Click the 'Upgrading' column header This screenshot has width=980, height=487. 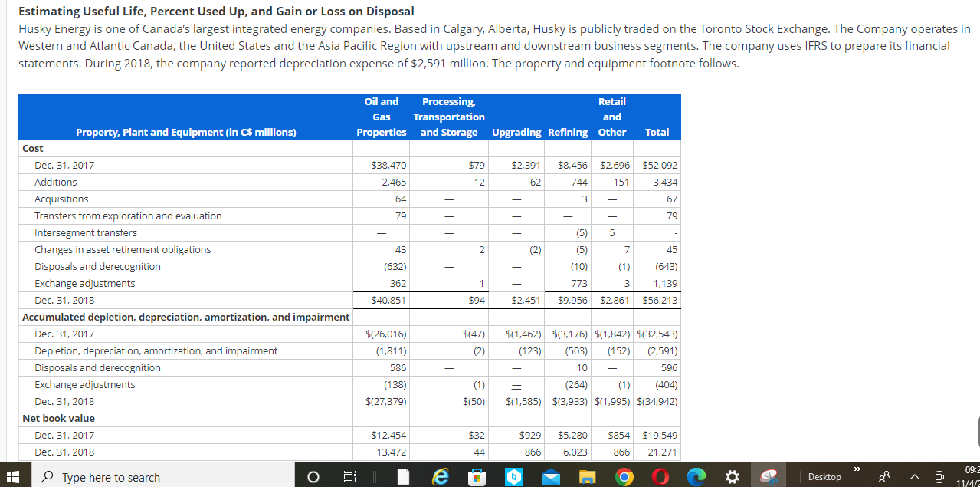coord(516,132)
